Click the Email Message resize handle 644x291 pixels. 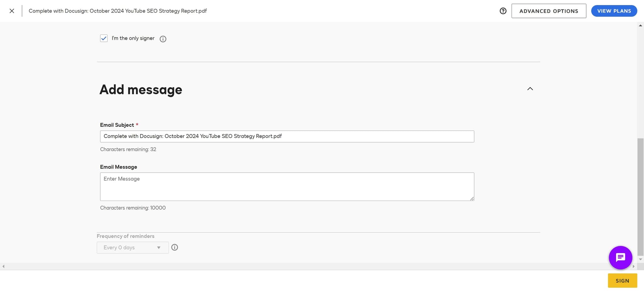pyautogui.click(x=472, y=198)
